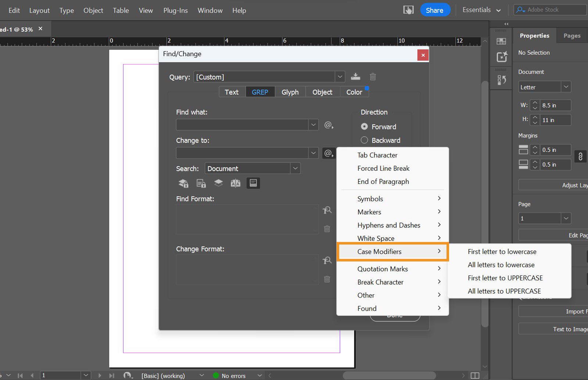Increase page width with stepper arrow

535,103
